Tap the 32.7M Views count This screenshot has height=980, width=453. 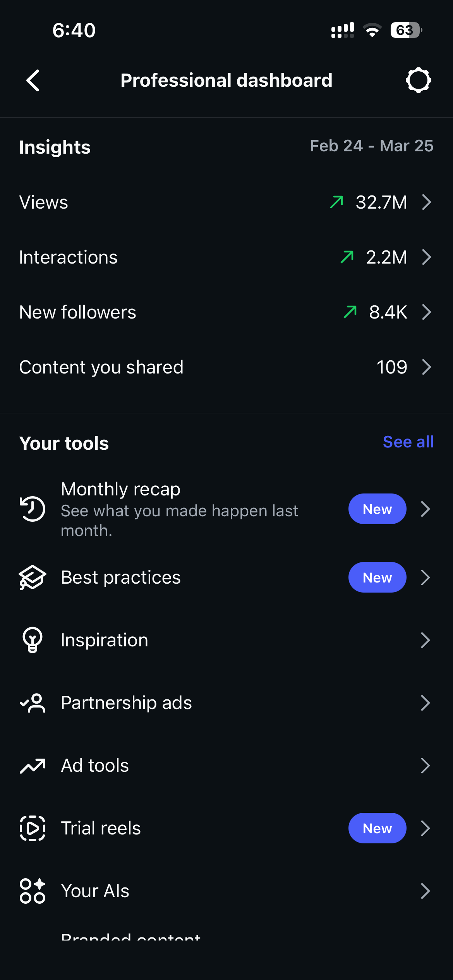pos(381,202)
